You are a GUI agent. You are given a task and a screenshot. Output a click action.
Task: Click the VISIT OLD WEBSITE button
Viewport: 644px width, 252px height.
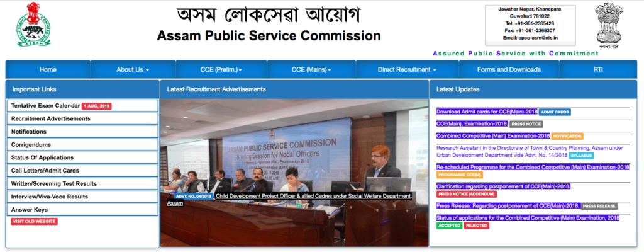(34, 222)
